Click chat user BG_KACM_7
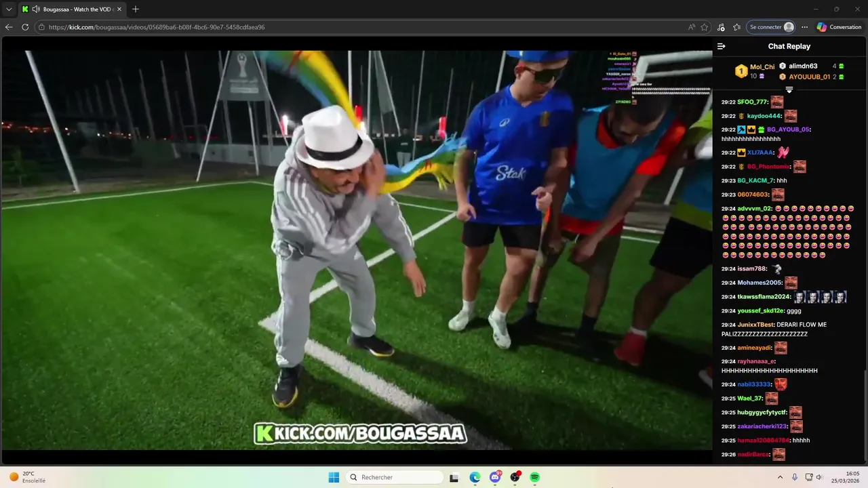The height and width of the screenshot is (488, 868). 755,181
